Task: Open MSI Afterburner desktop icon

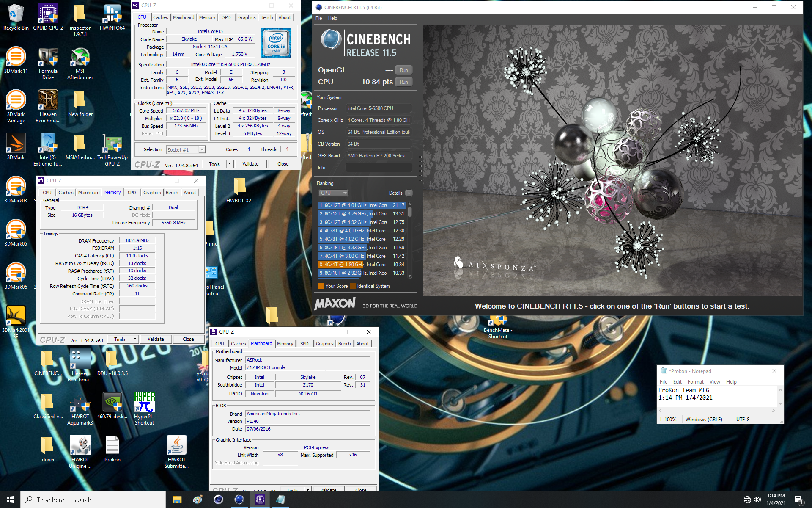Action: point(80,63)
